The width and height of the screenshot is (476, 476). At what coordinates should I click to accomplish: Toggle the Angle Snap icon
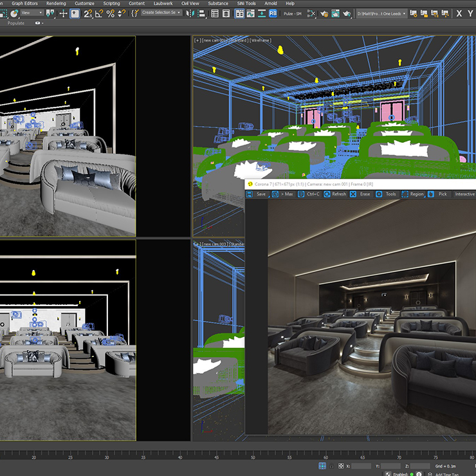coord(99,14)
